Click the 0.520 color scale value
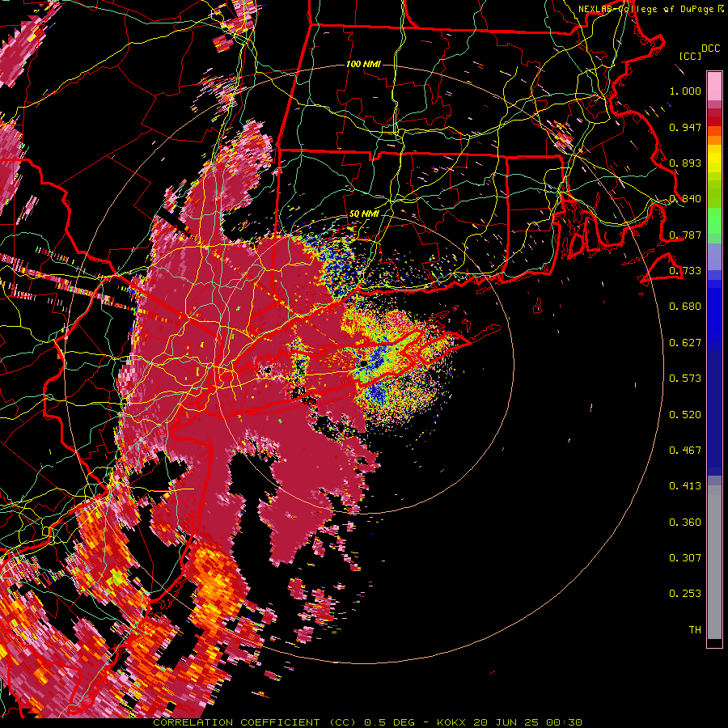 pos(685,415)
